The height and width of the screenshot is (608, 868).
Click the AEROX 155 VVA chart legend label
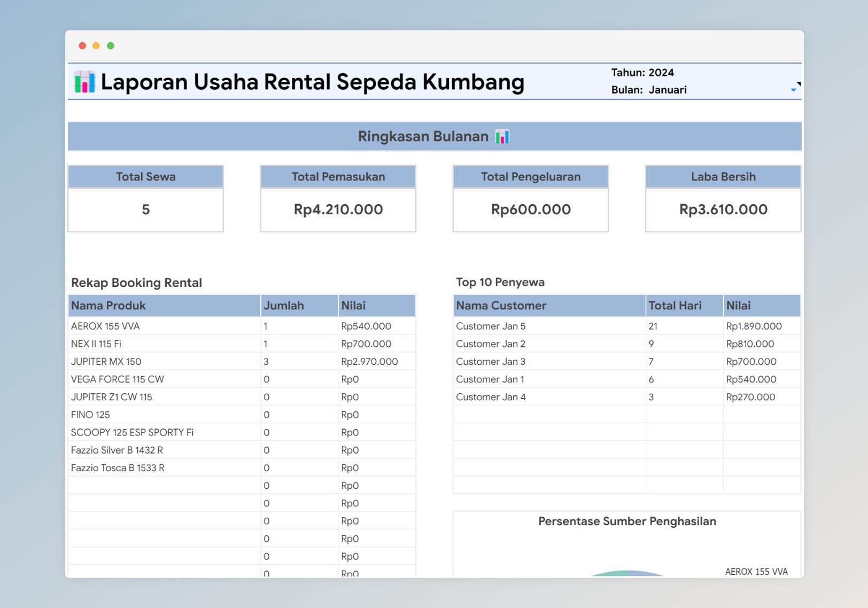pos(756,571)
